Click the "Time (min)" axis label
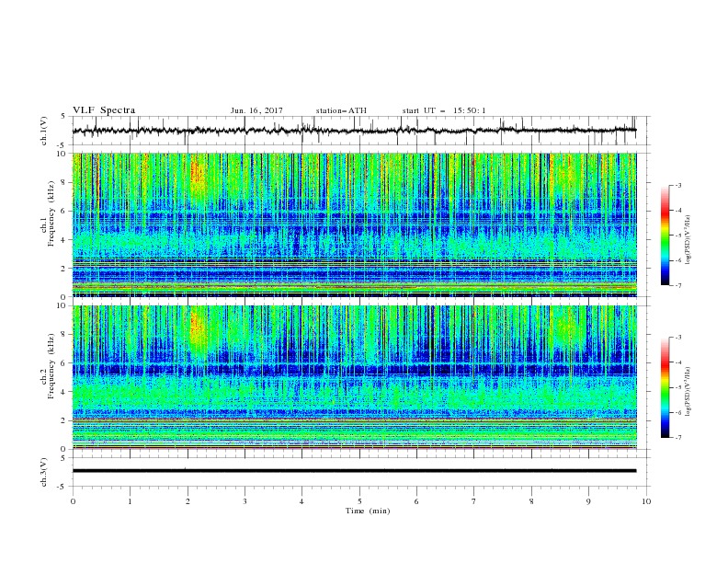 coord(368,511)
